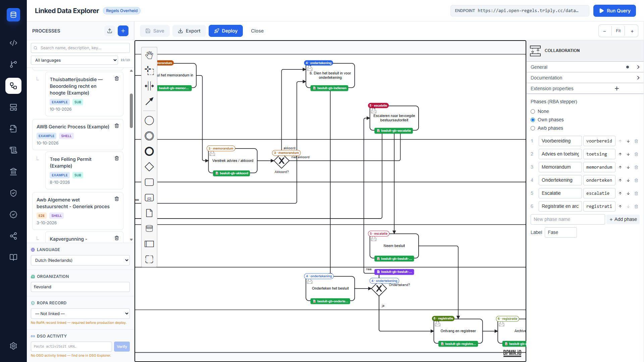Screen dimensions: 644x362
Task: Create an intermediate event from the palette
Action: 149,136
